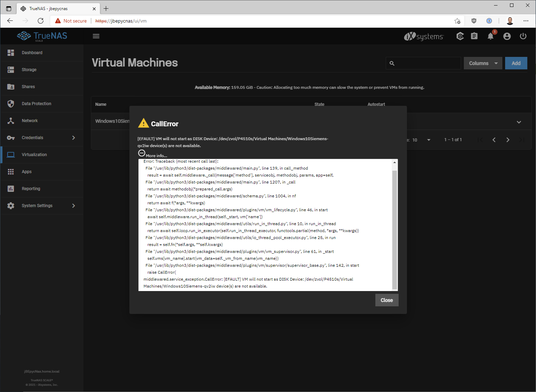Click the browser refresh button

[x=41, y=21]
